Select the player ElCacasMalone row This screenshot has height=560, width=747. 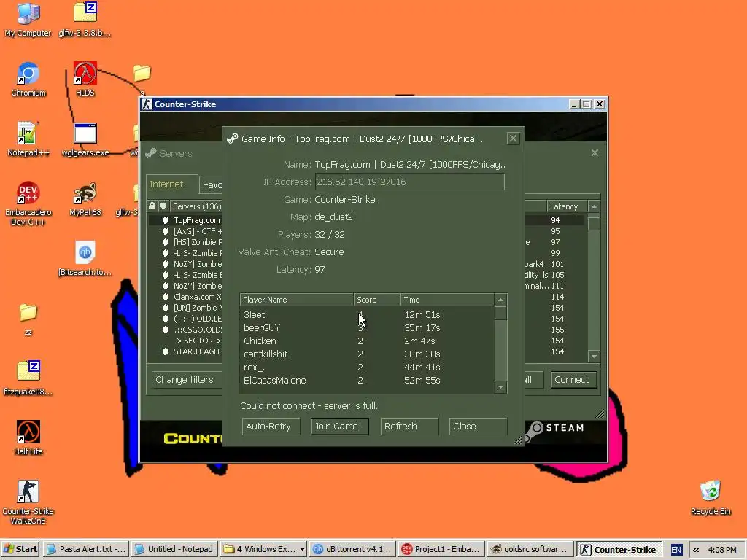367,381
